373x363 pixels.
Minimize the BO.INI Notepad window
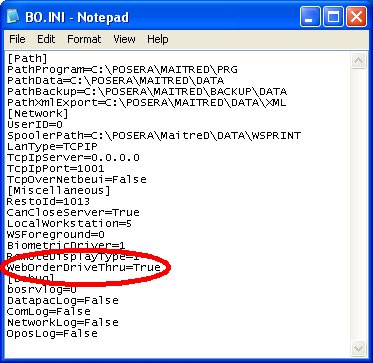310,17
